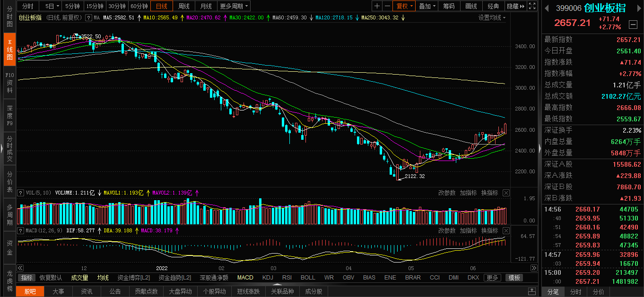Switch to the 周线 weekly period tab
This screenshot has width=644, height=297.
tap(183, 6)
